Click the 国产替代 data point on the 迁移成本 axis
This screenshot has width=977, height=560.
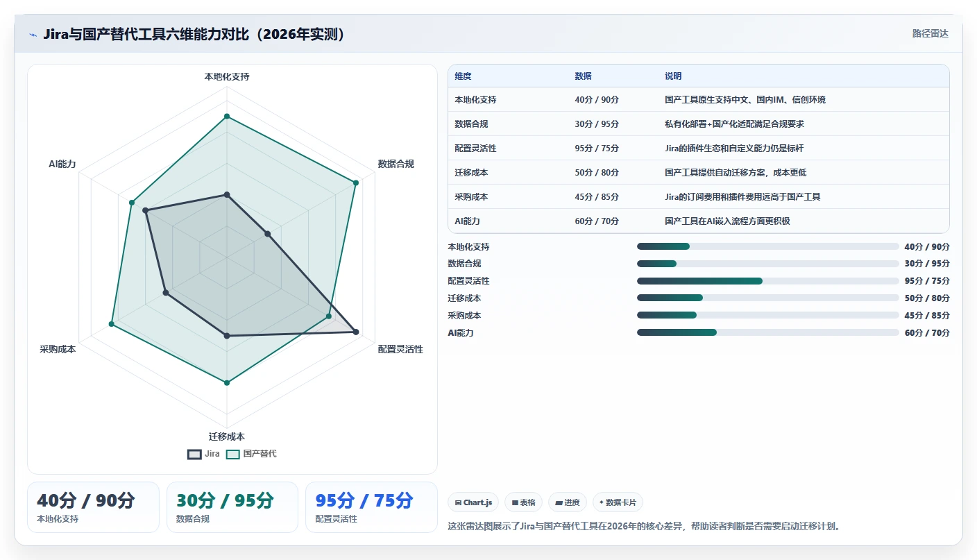coord(226,382)
